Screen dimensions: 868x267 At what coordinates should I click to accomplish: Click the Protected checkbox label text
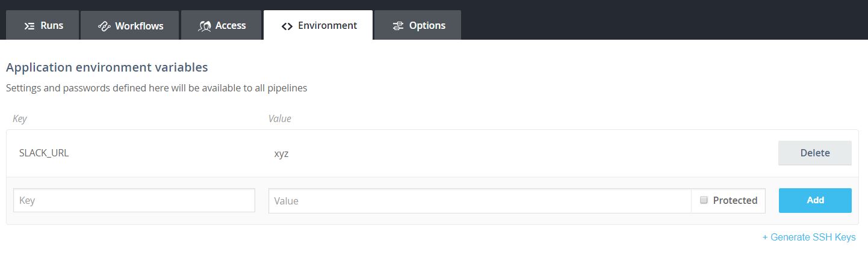coord(735,201)
